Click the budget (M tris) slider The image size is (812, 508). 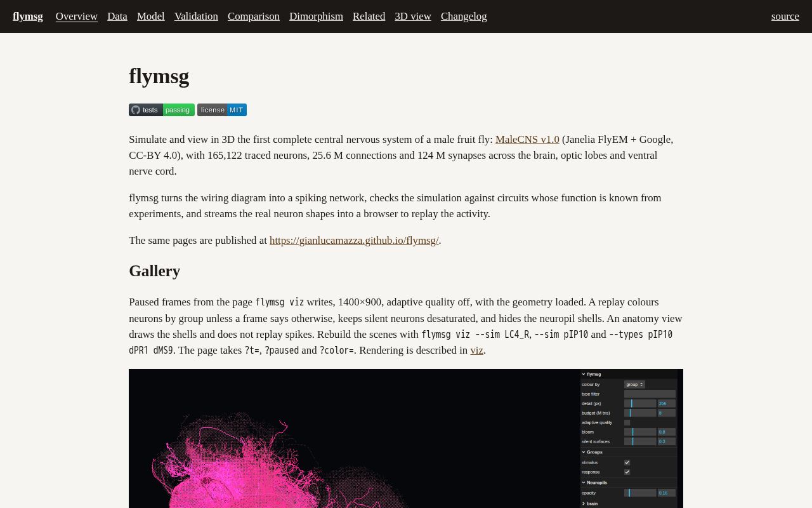640,413
